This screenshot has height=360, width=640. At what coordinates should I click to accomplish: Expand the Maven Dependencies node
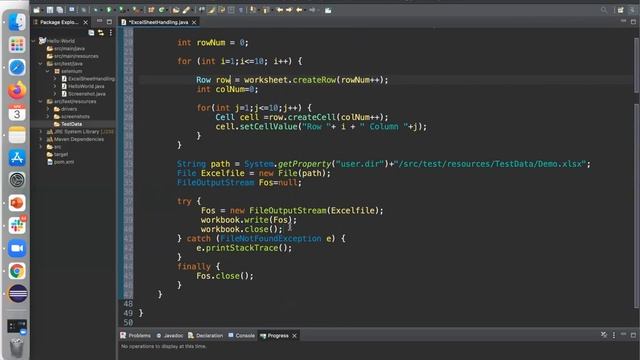(x=40, y=139)
